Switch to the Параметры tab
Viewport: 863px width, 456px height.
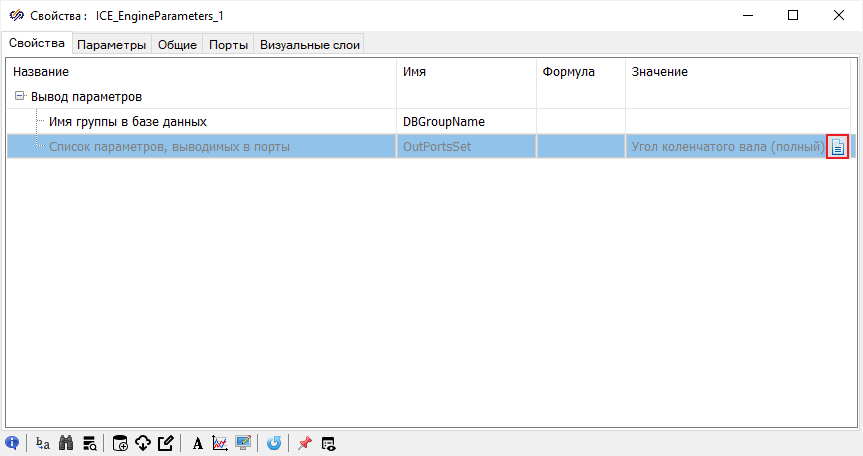[x=112, y=45]
